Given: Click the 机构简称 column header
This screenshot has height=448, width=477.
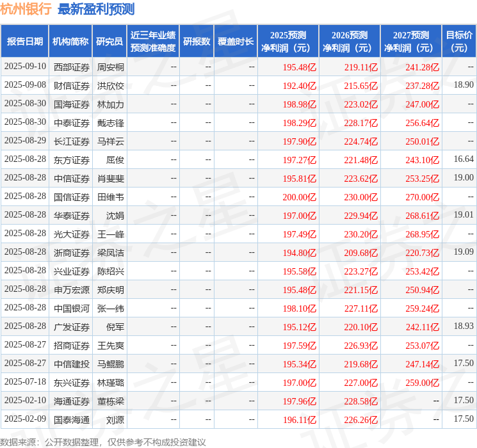Looking at the screenshot, I should 70,42.
